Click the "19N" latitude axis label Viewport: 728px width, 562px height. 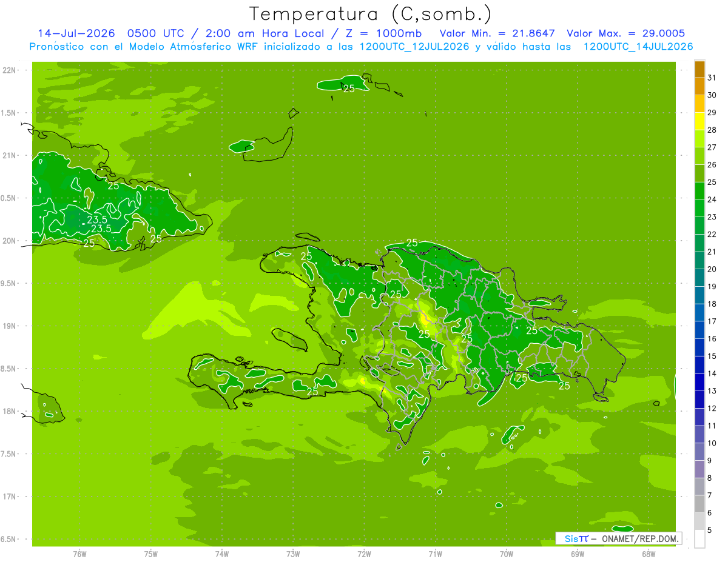(9, 326)
